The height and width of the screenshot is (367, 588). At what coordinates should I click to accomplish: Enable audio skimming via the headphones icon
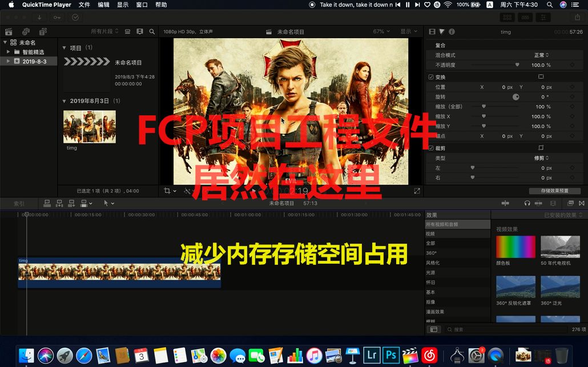click(526, 204)
